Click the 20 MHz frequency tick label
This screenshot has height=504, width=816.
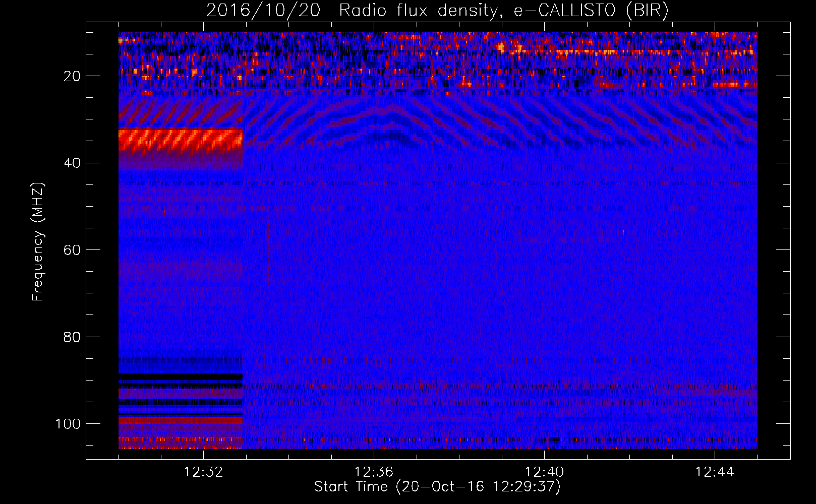coord(72,76)
